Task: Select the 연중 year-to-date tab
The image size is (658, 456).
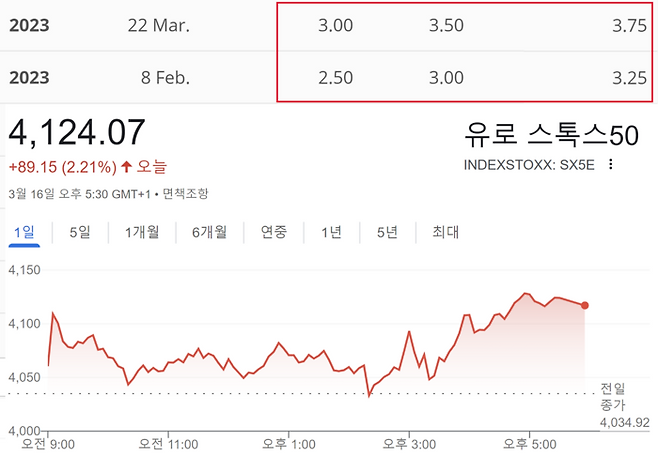Action: point(274,232)
